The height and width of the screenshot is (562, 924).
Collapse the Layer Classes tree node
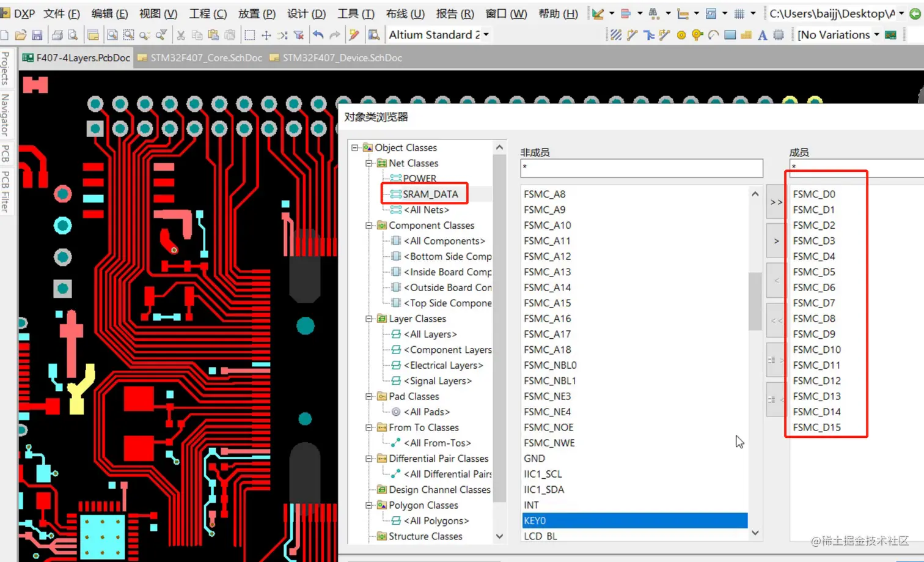point(369,319)
